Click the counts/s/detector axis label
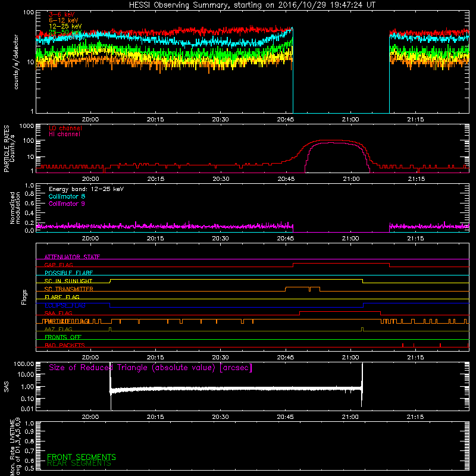Viewport: 476px width, 476px height. pyautogui.click(x=16, y=62)
